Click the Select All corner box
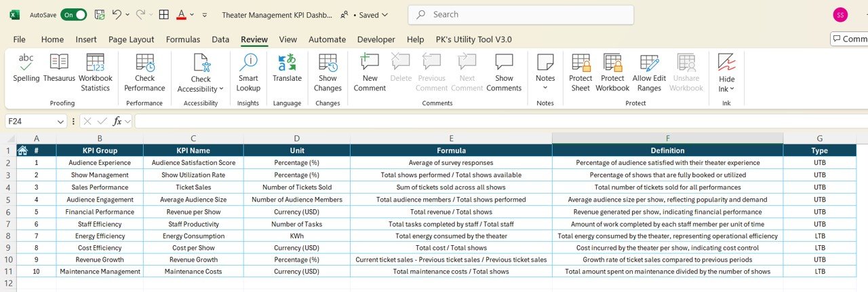Screen dimensions: 868x292 (8, 138)
